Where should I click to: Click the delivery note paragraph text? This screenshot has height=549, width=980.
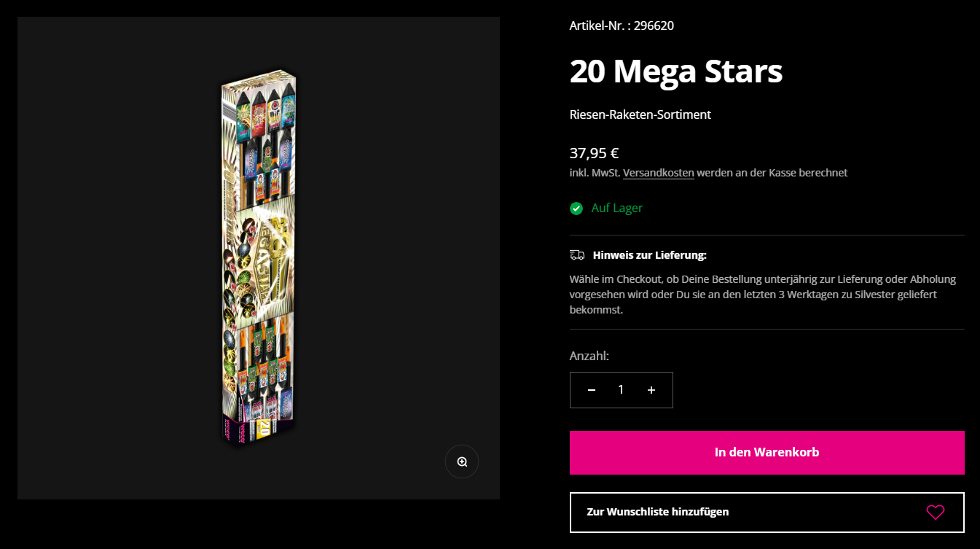[x=762, y=295]
